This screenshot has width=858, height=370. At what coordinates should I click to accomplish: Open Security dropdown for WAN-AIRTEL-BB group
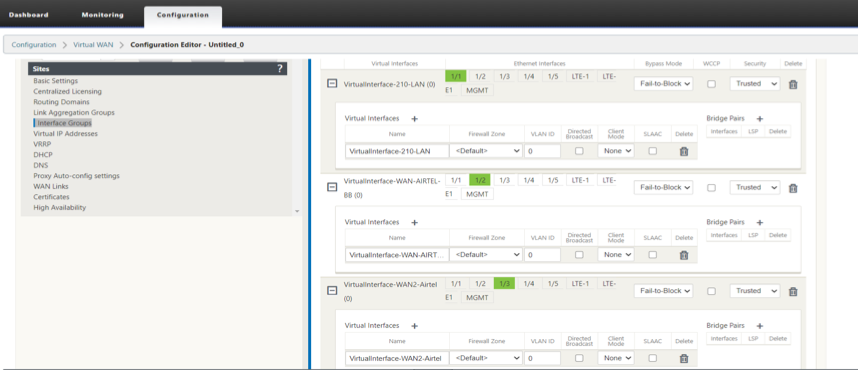[755, 187]
